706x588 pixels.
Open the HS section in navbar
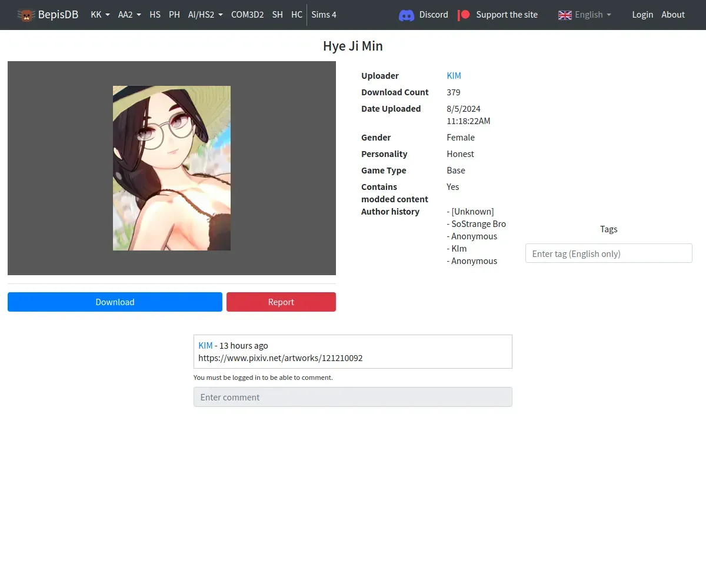pos(155,15)
